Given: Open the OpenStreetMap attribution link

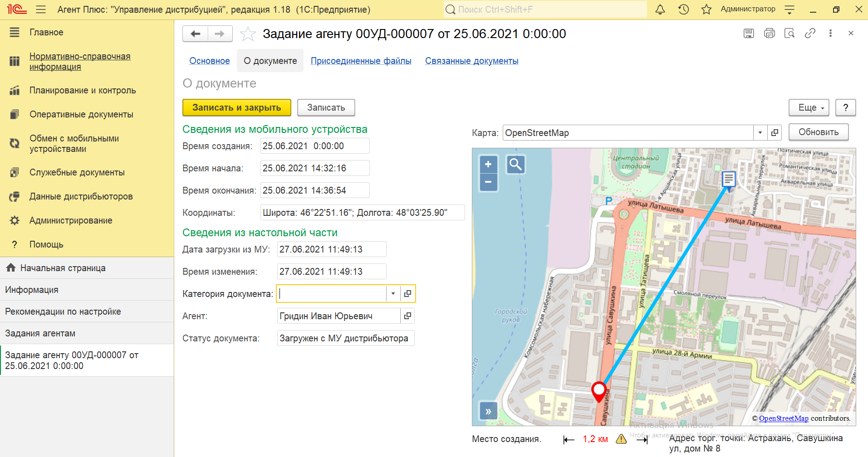Looking at the screenshot, I should pyautogui.click(x=784, y=418).
